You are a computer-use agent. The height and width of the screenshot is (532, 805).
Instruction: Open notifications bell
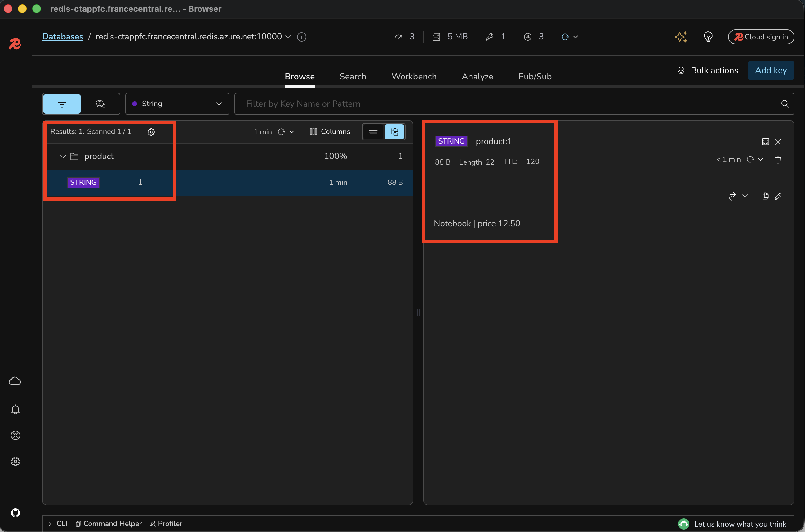(15, 410)
